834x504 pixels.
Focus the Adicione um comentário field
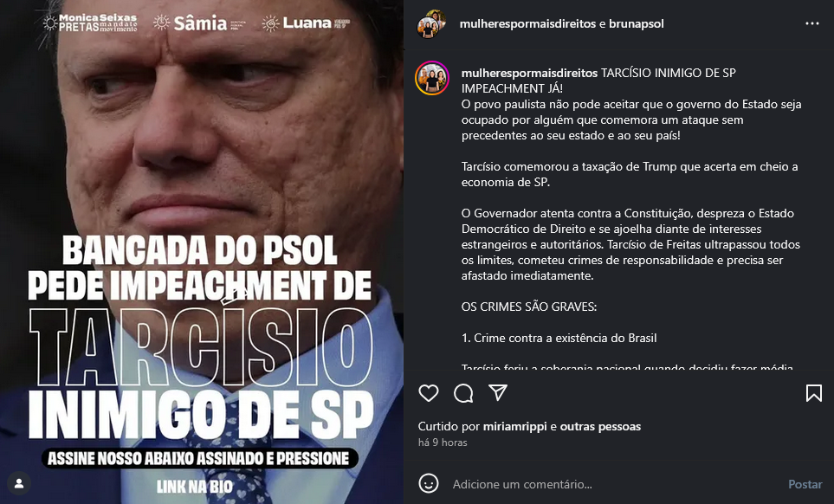point(617,484)
